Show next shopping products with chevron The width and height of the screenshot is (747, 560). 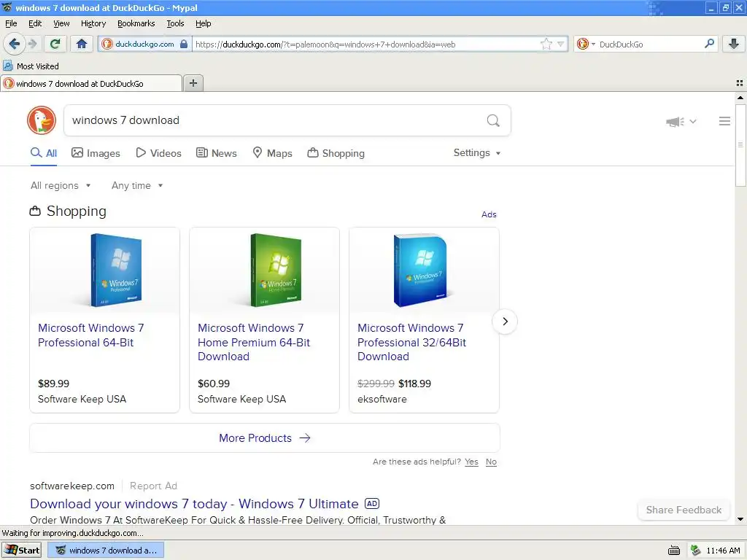(x=505, y=322)
